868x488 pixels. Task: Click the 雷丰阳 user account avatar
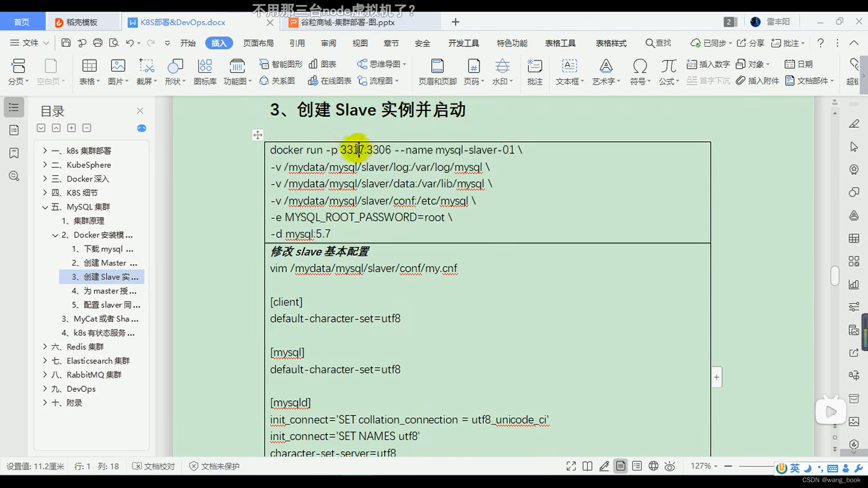(755, 22)
